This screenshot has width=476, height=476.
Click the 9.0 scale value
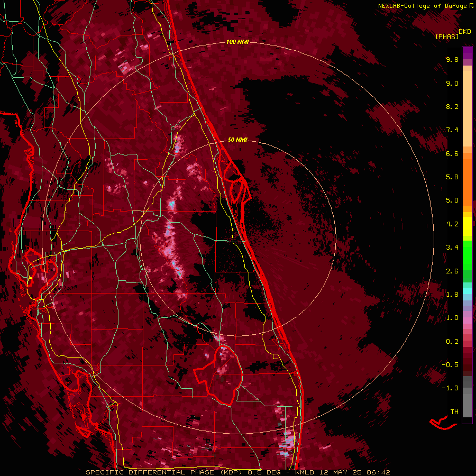coord(452,83)
